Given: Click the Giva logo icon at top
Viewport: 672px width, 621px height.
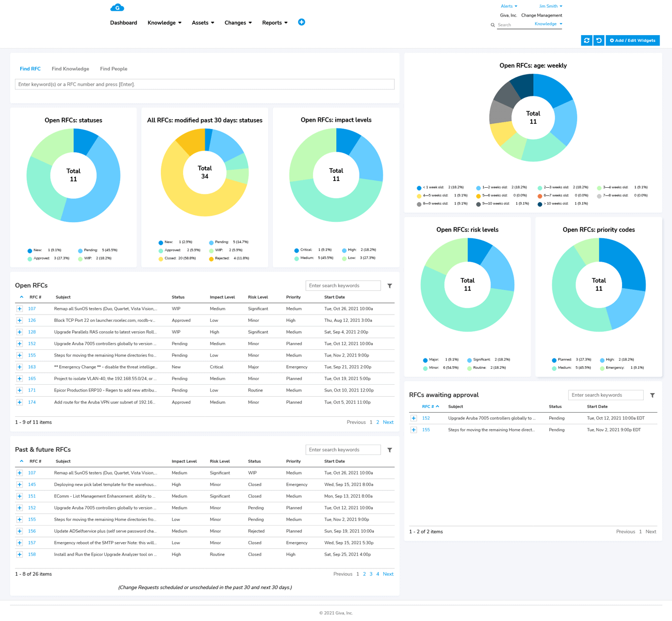Looking at the screenshot, I should 118,7.
